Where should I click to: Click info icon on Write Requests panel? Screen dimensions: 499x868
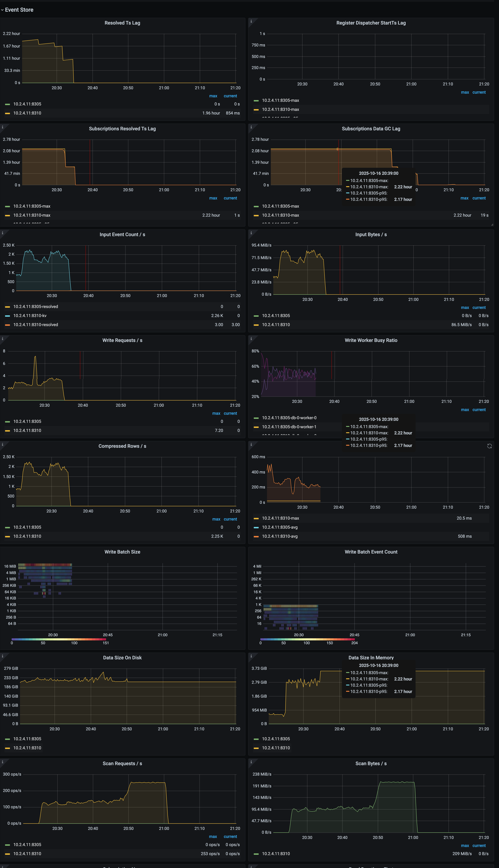pyautogui.click(x=2, y=339)
